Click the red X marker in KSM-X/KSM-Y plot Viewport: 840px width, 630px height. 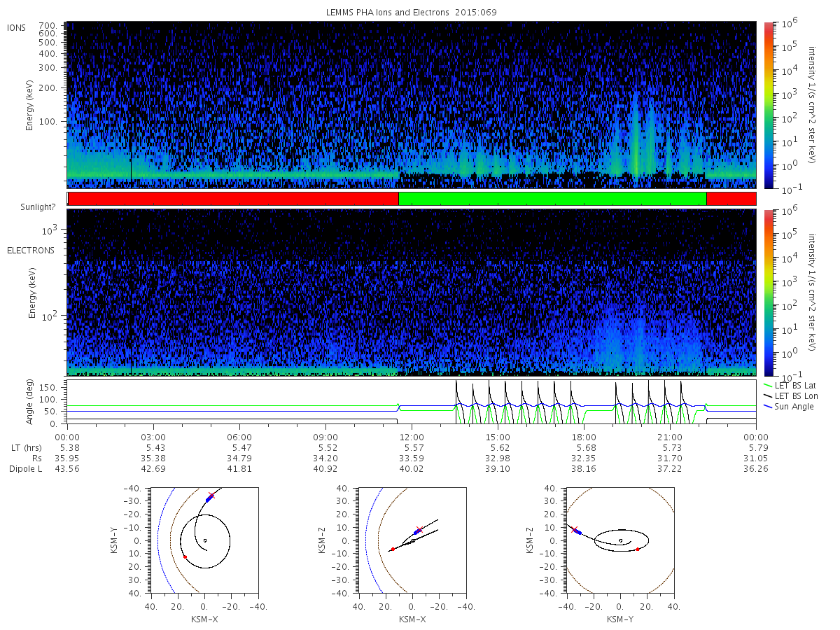(211, 496)
